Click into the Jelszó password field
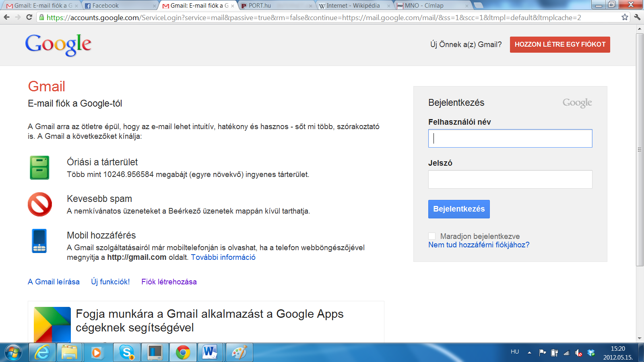This screenshot has height=362, width=644. [510, 179]
